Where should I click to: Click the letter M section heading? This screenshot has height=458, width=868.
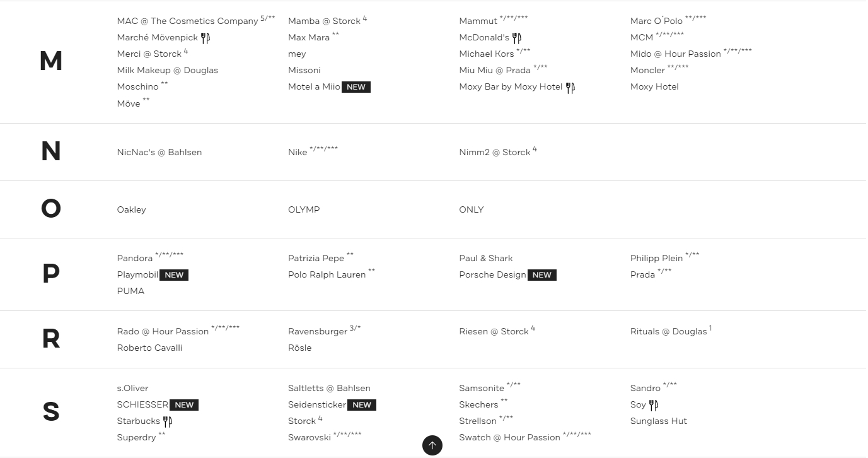(50, 61)
